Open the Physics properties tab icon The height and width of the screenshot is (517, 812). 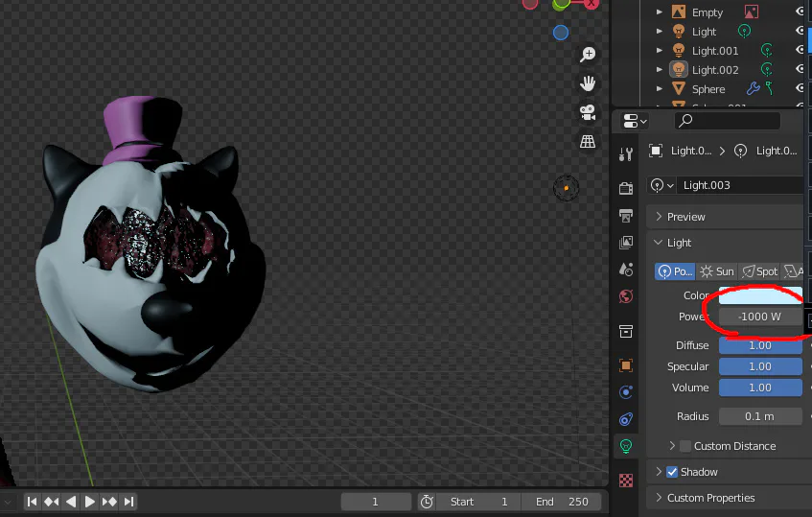pos(626,392)
